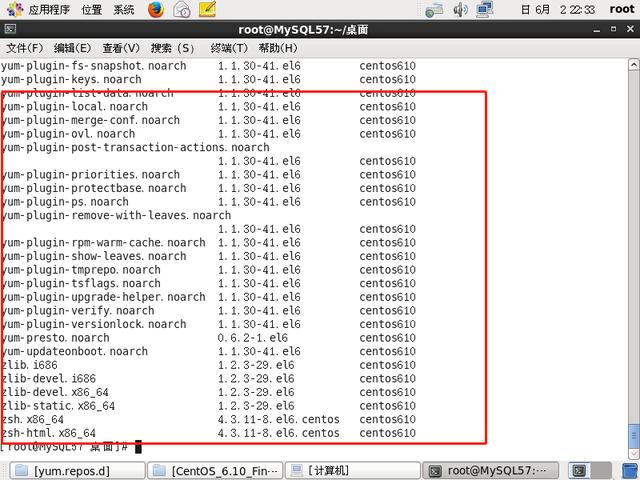Open the 文件(F) menu
640x480 pixels.
[x=24, y=48]
